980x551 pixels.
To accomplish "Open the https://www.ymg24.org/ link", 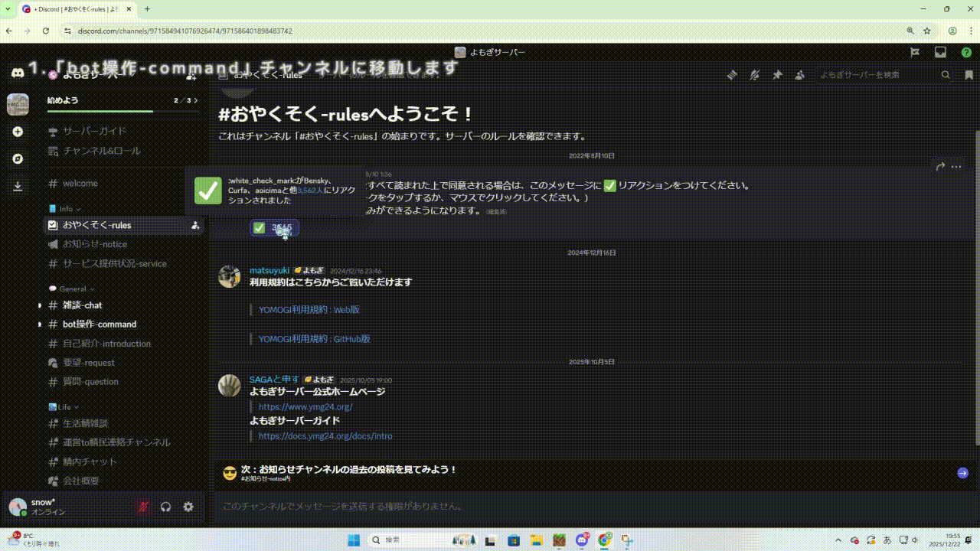I will pyautogui.click(x=305, y=407).
